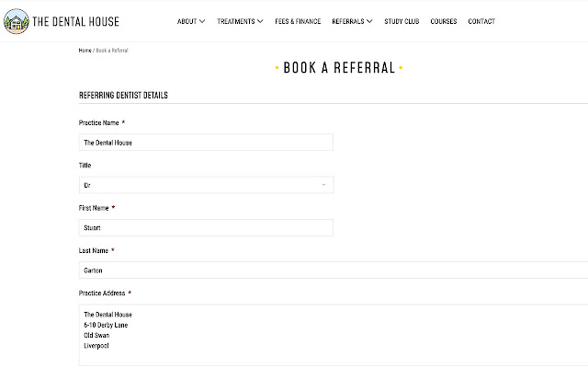This screenshot has width=588, height=368.
Task: Click the Title field label
Action: click(85, 166)
